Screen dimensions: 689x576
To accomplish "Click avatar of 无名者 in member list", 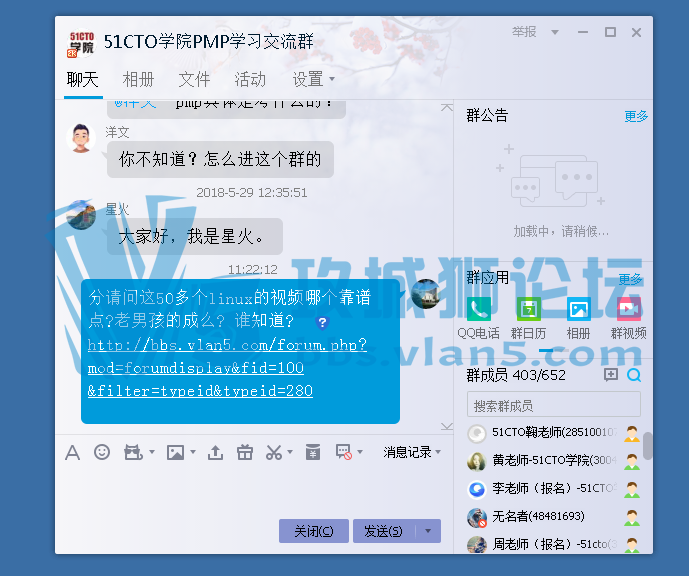I will pos(477,518).
